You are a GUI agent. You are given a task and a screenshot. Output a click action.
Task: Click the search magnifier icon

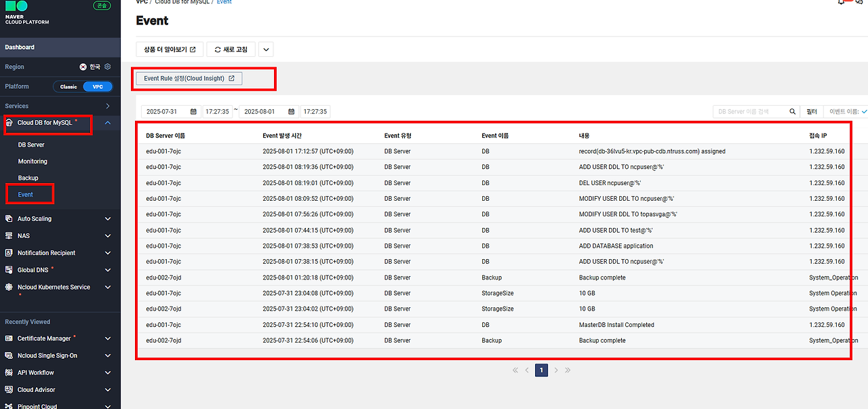point(793,112)
